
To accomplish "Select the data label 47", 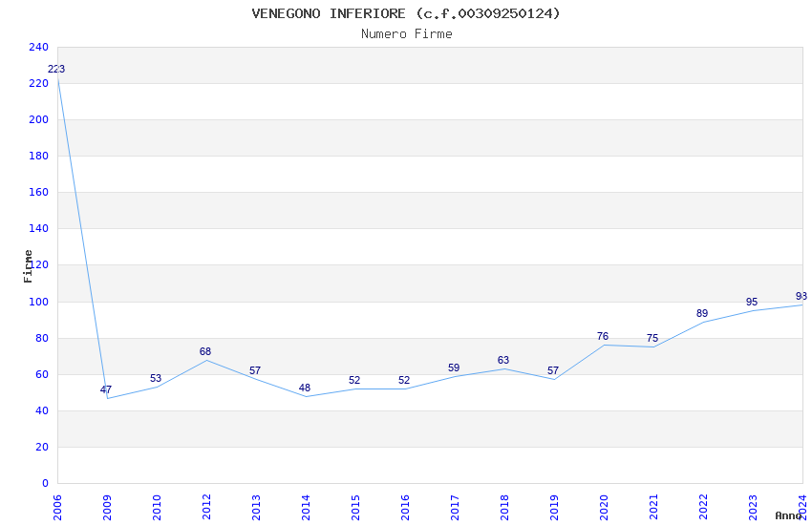I will click(x=106, y=389).
